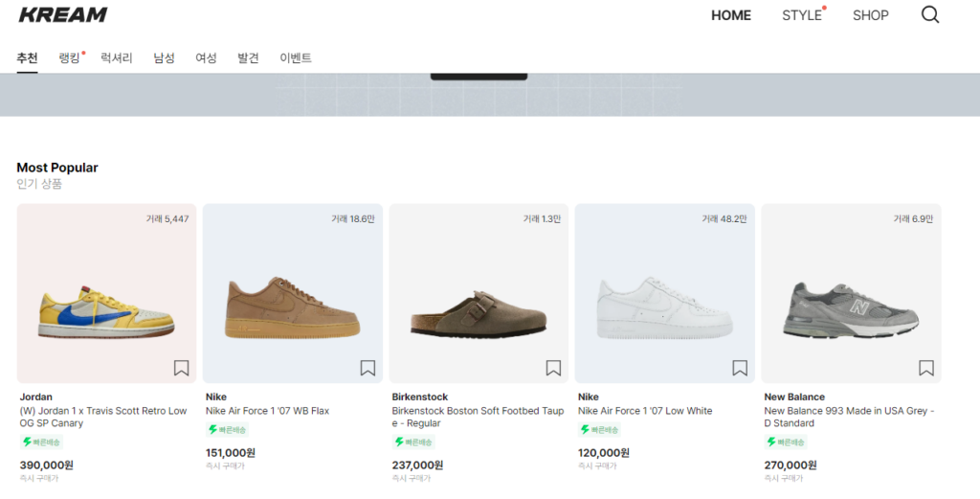Screen dimensions: 980x499
Task: Open the SHOP page
Action: pyautogui.click(x=871, y=15)
